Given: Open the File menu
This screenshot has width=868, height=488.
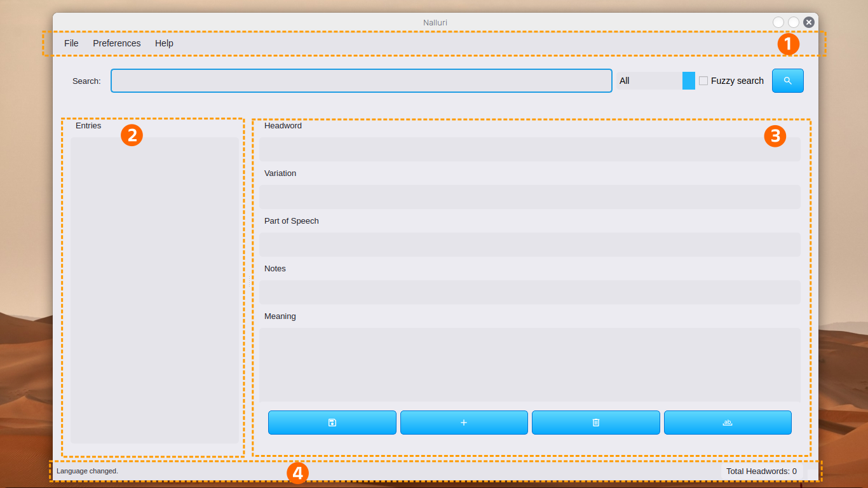Looking at the screenshot, I should pyautogui.click(x=71, y=43).
